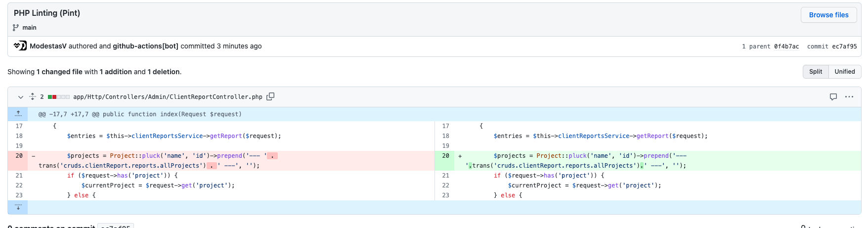Expand hidden lines above line 17
This screenshot has height=228, width=868.
[x=18, y=114]
